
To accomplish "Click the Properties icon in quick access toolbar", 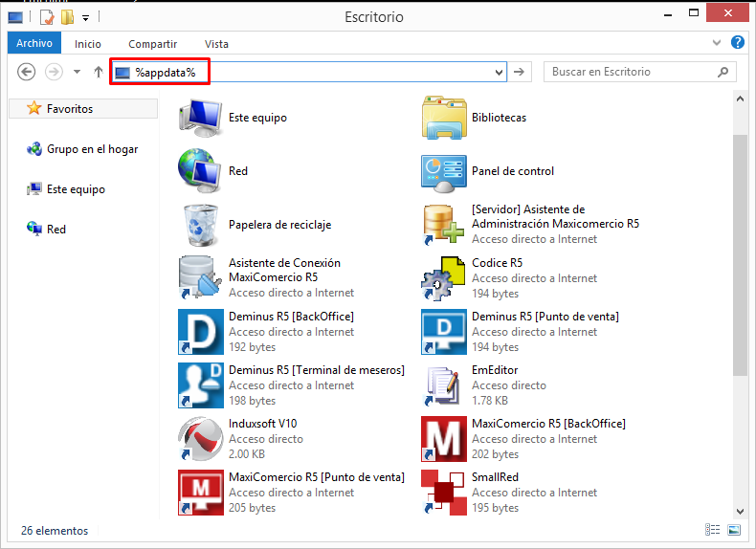I will point(47,17).
